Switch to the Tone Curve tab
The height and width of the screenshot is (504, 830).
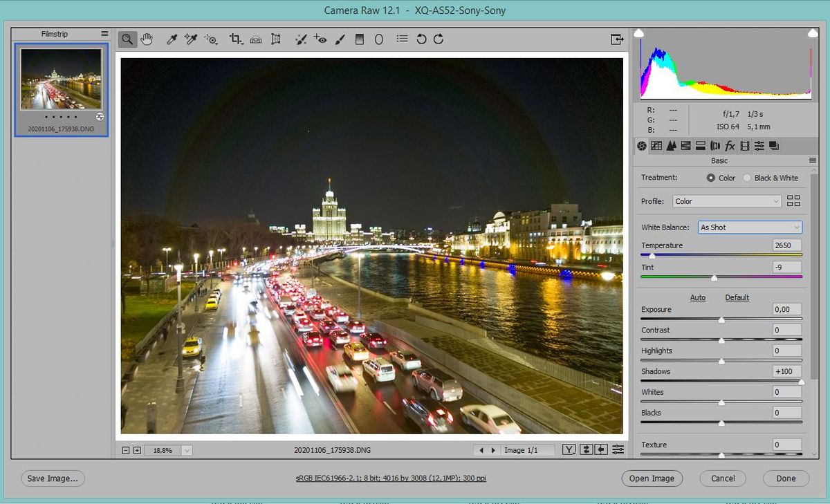[656, 146]
